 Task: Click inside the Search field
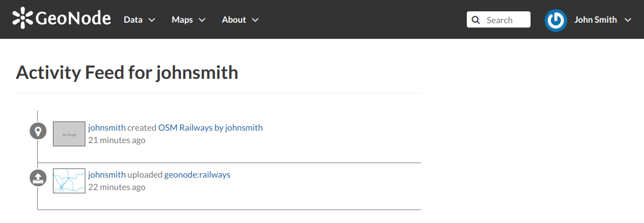tap(498, 20)
